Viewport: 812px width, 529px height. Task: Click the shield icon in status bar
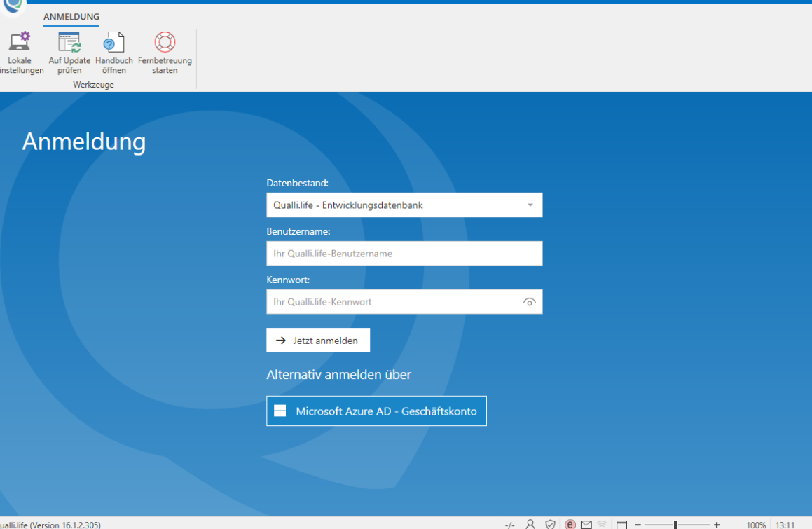[x=551, y=524]
